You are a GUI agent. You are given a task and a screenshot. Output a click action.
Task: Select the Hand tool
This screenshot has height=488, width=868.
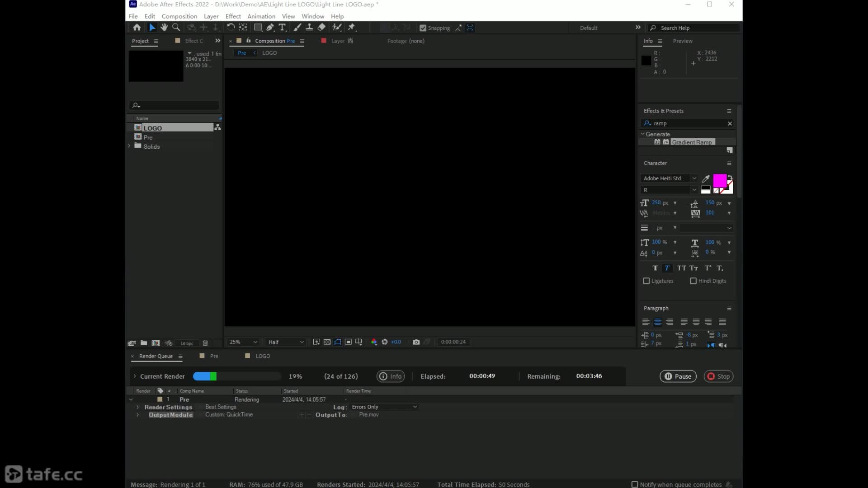point(164,28)
